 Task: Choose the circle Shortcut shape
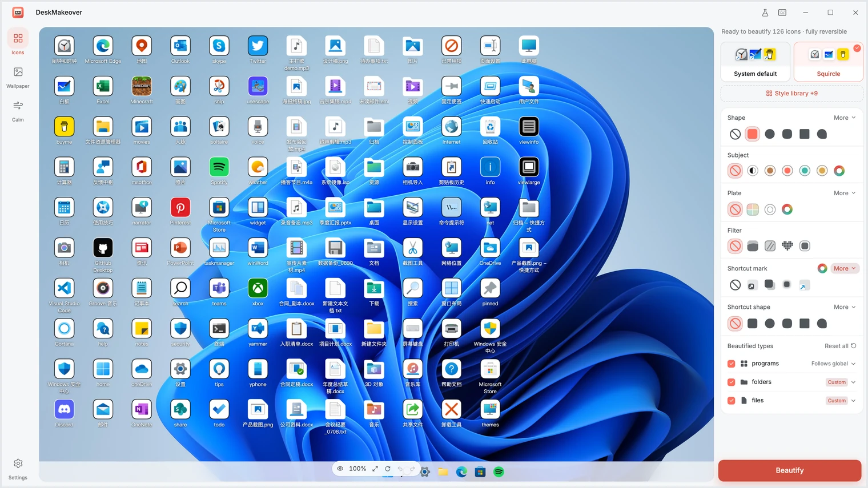(770, 324)
